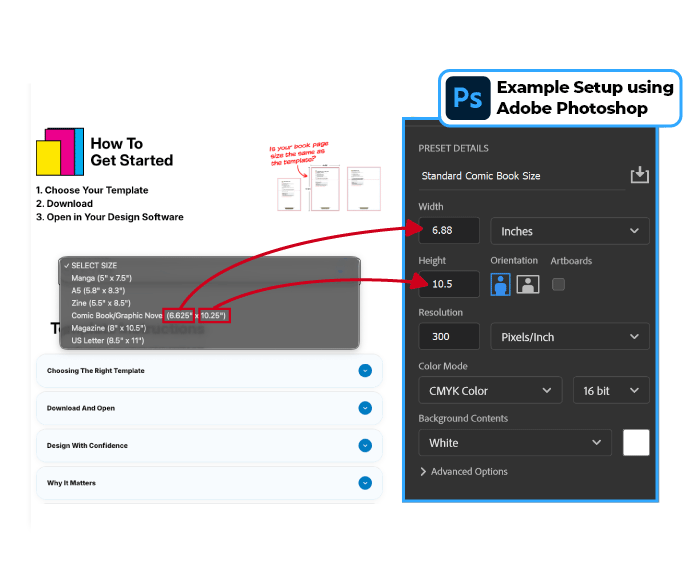Screen dimensions: 693x563
Task: Click the save preset icon
Action: pos(639,176)
